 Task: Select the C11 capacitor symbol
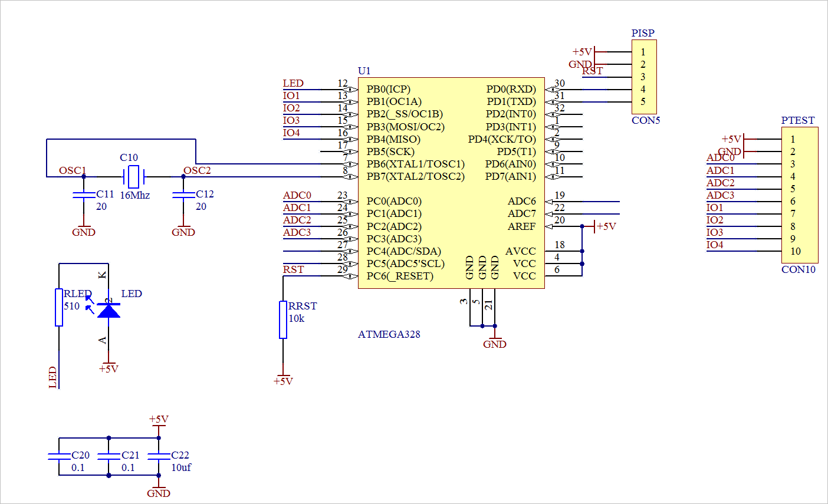coord(84,195)
